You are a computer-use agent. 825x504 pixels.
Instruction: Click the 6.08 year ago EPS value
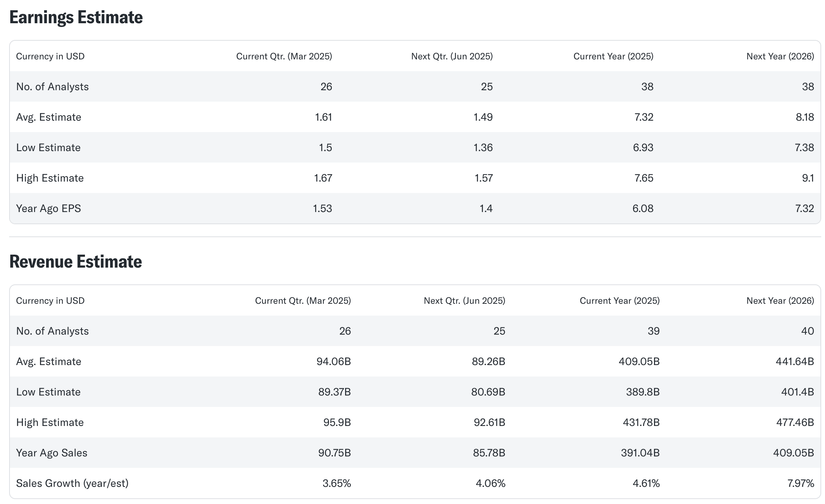coord(643,209)
